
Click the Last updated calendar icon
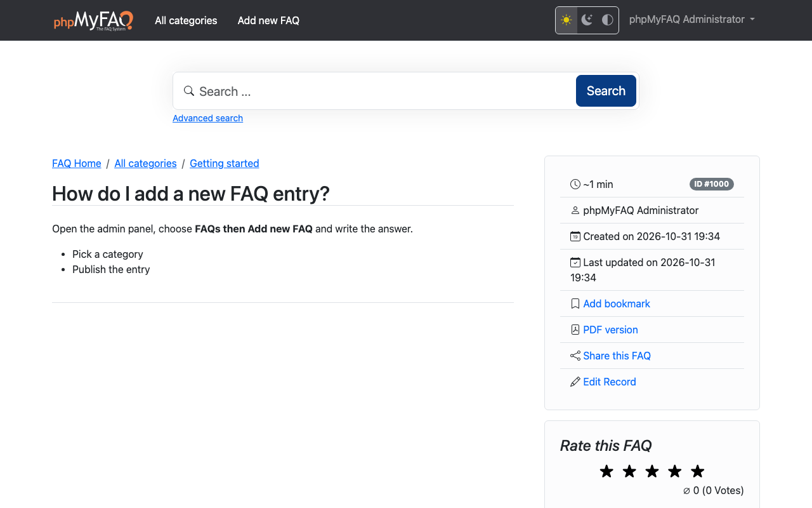click(575, 262)
